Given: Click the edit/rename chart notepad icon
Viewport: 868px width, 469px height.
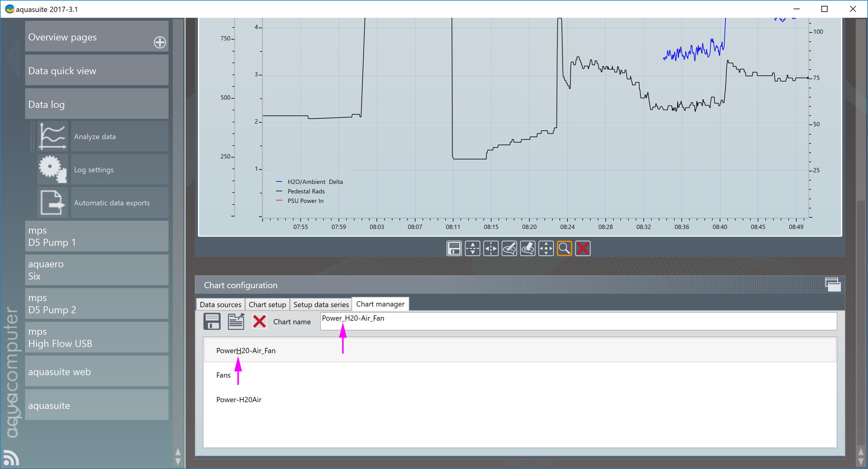Looking at the screenshot, I should click(236, 321).
